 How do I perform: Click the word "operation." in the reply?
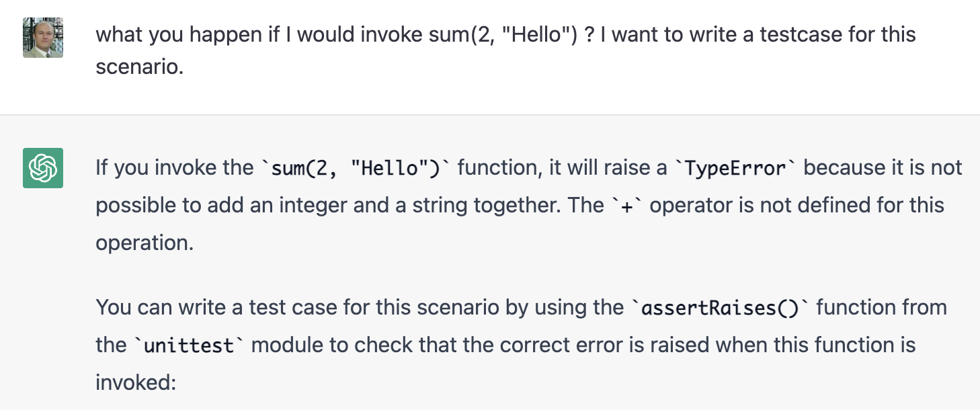click(145, 243)
